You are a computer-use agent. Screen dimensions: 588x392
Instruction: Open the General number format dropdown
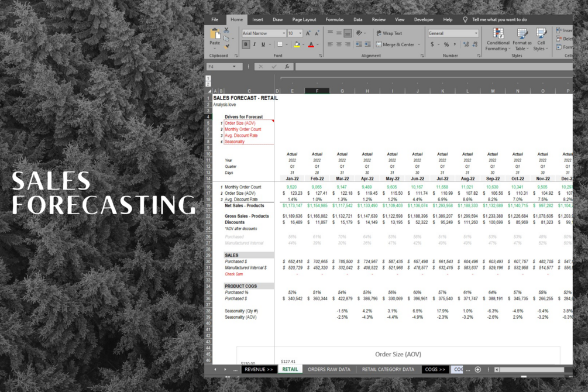coord(476,33)
